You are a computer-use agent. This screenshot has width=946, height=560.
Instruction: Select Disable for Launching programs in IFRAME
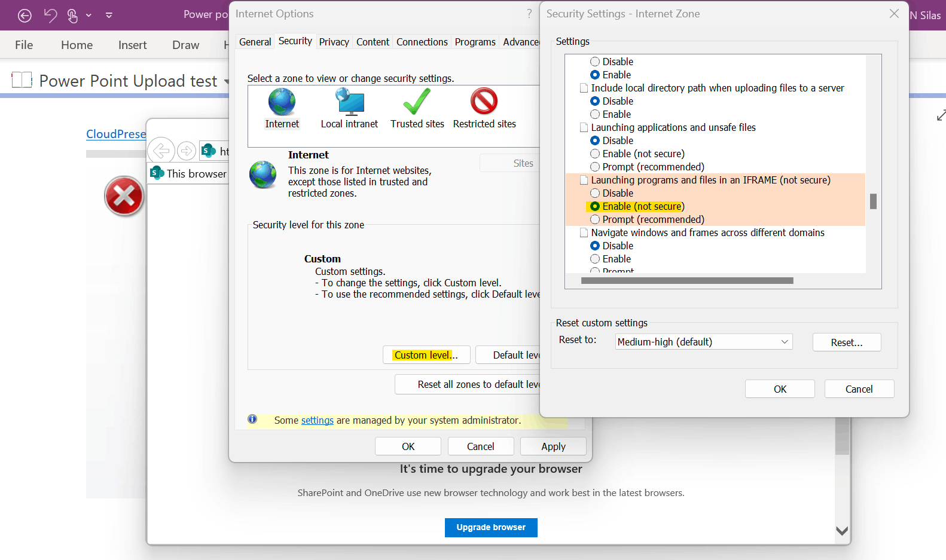click(595, 193)
